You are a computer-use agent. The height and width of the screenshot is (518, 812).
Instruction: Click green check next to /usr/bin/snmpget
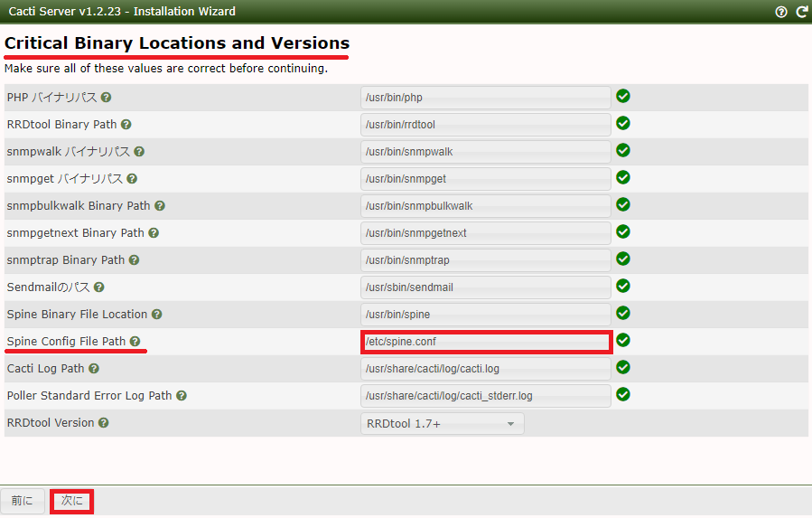[623, 177]
